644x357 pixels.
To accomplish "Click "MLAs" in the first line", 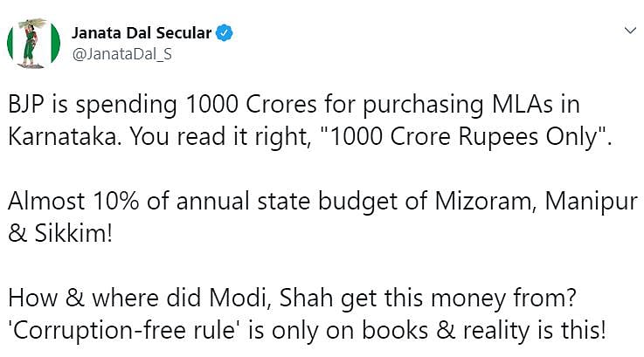I will tap(523, 106).
